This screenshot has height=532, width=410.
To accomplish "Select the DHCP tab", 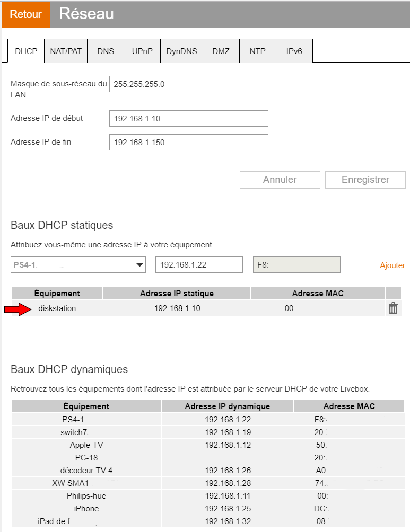I will (26, 51).
